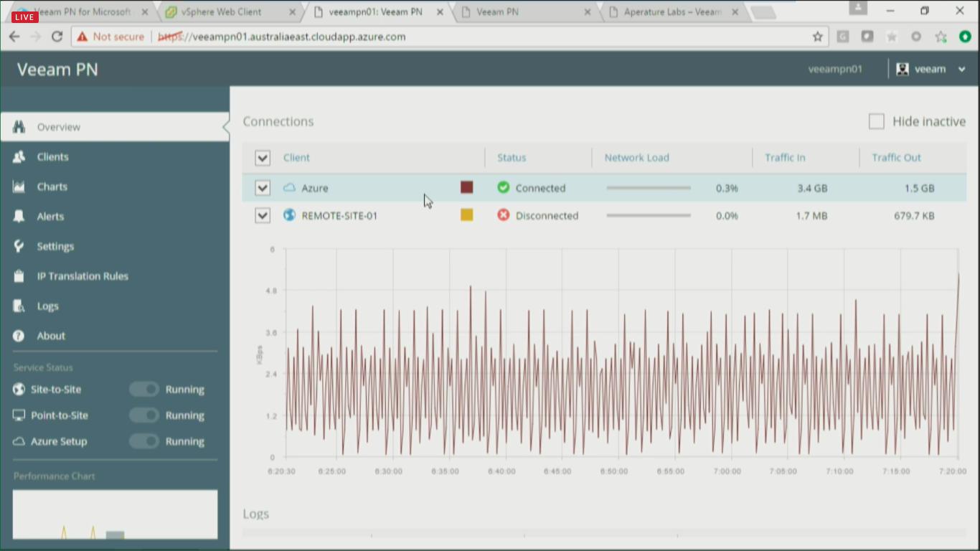Open the Charts menu item
Image resolution: width=980 pixels, height=551 pixels.
(x=115, y=187)
